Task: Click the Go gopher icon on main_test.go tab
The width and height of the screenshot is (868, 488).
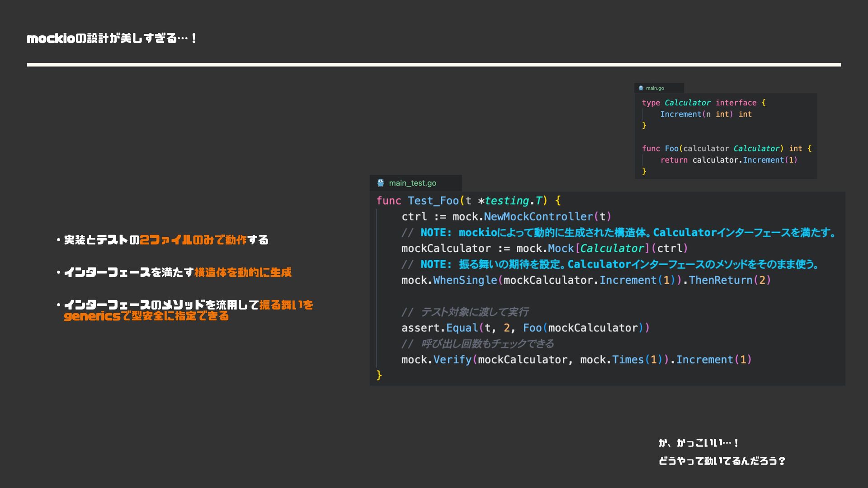Action: (381, 183)
